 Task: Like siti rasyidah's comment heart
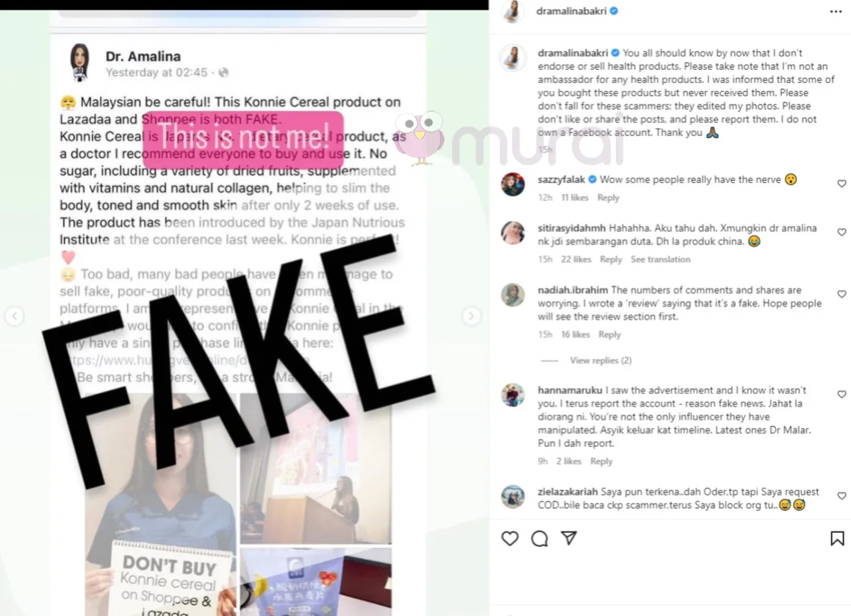pos(841,232)
